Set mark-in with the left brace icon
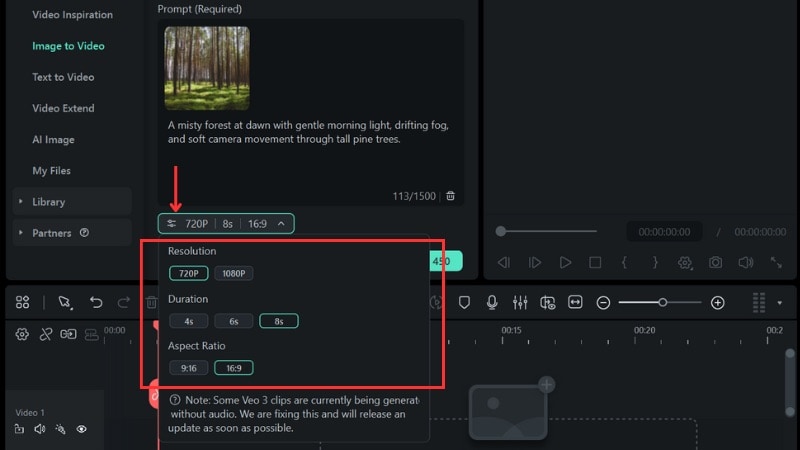The width and height of the screenshot is (800, 450). 623,262
